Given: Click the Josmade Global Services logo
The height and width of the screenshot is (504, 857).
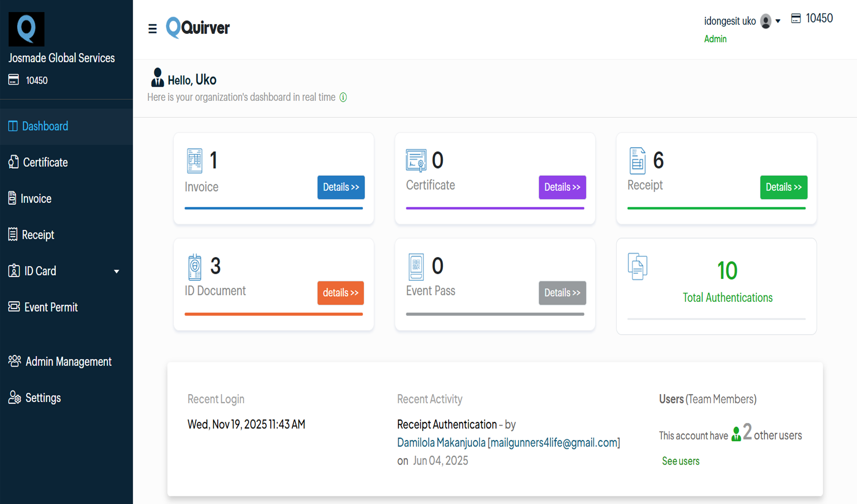Looking at the screenshot, I should (27, 29).
